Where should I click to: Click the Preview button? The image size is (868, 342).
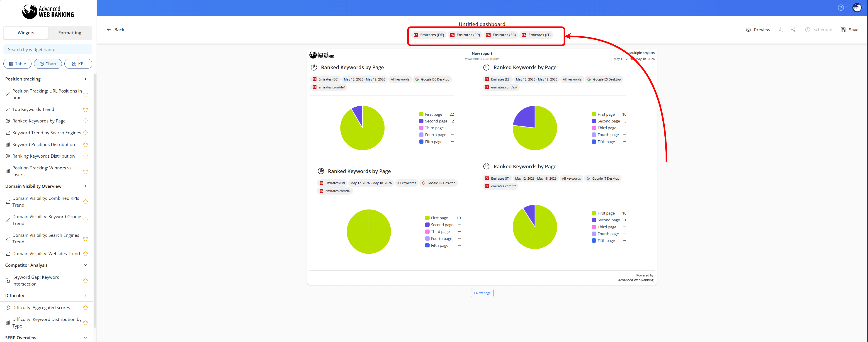point(758,30)
